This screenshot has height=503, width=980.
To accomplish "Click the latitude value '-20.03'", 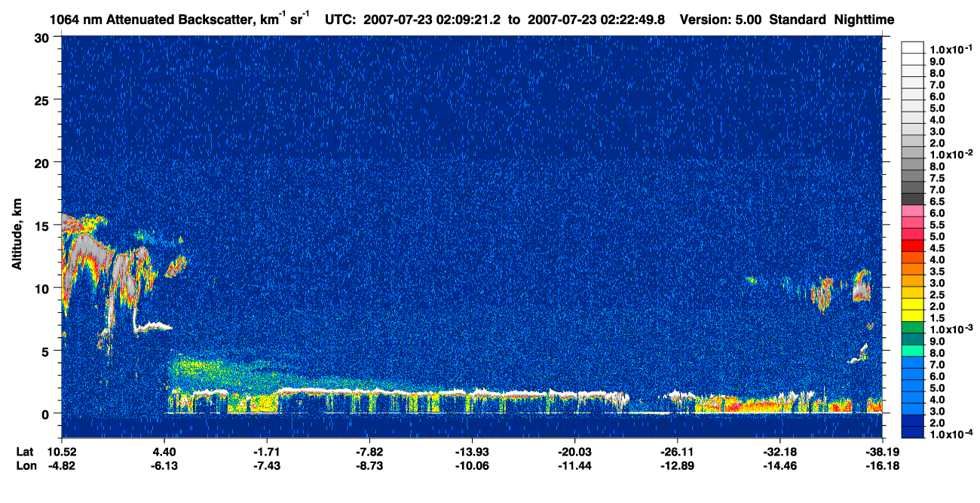I will (x=575, y=452).
